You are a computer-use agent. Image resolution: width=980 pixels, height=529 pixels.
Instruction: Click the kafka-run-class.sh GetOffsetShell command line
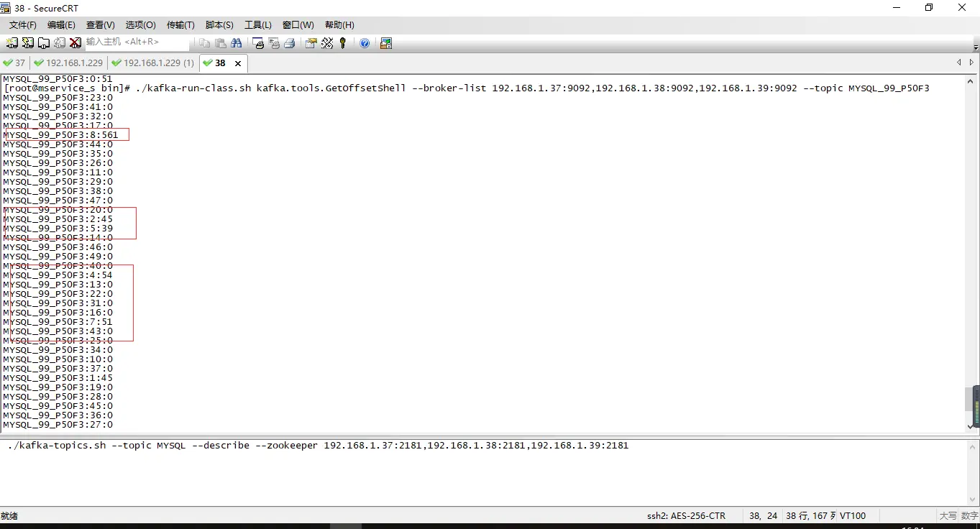467,88
